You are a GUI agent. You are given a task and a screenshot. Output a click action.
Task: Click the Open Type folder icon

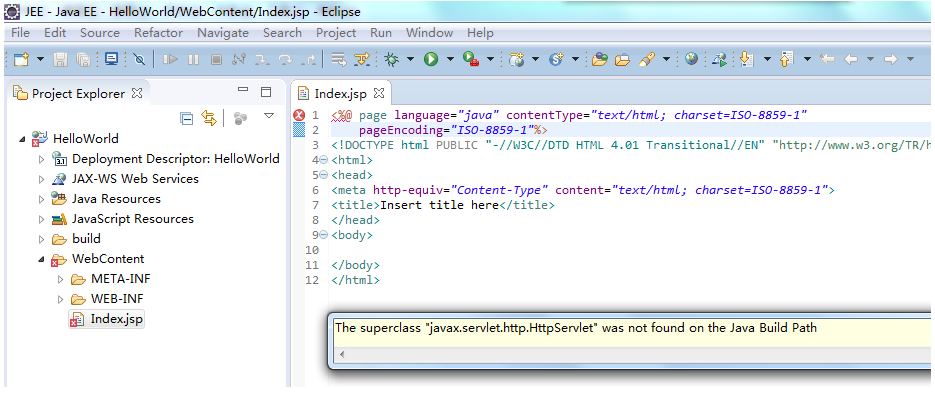coord(599,59)
